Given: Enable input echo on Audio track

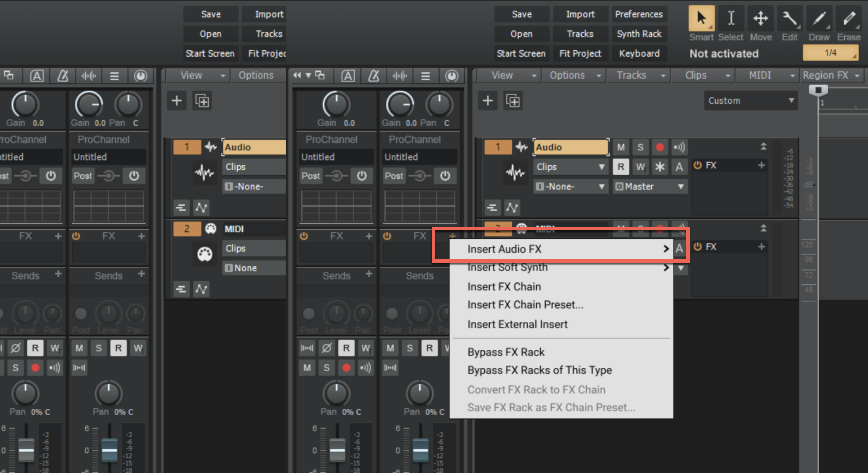Looking at the screenshot, I should point(679,147).
